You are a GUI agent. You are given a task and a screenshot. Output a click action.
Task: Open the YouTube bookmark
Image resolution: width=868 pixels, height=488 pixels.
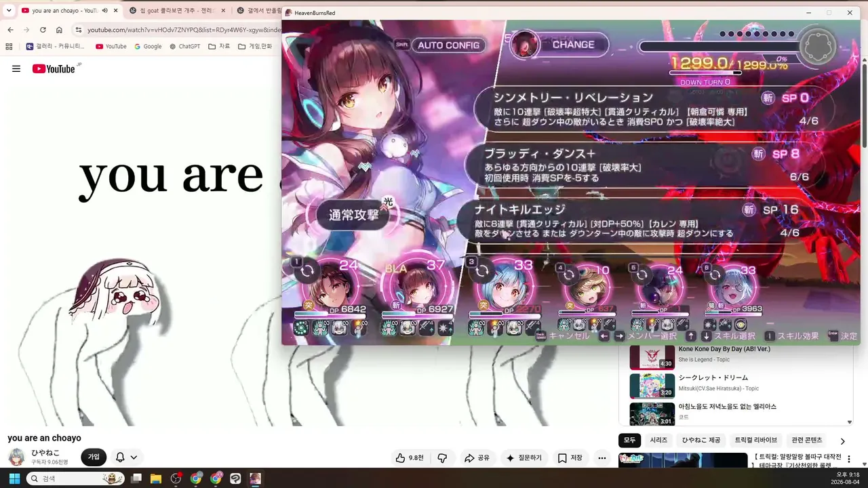tap(111, 47)
